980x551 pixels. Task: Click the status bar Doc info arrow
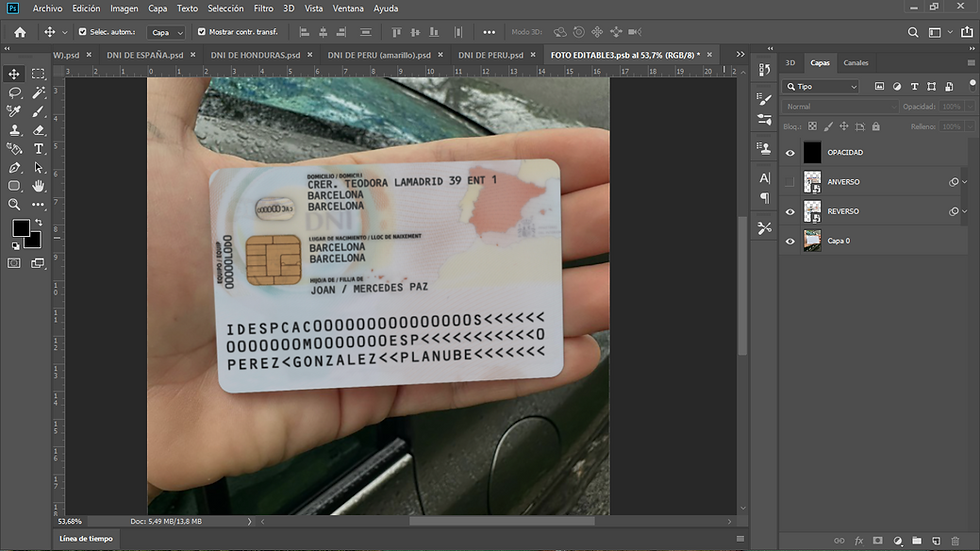click(249, 521)
